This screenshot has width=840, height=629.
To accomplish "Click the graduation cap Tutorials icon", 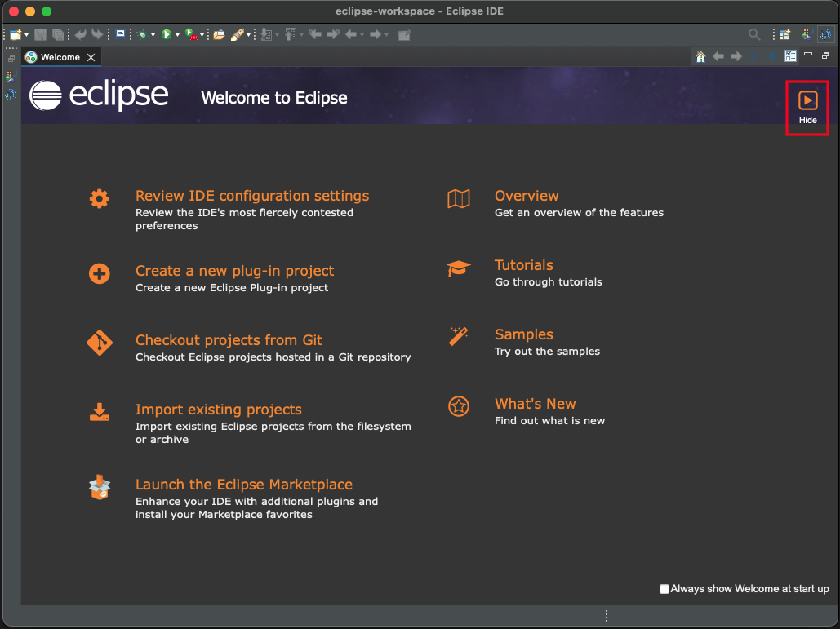I will click(459, 268).
